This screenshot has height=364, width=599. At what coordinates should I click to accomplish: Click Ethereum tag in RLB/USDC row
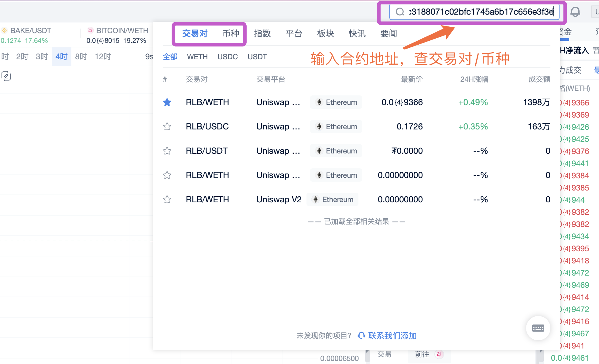tap(336, 126)
